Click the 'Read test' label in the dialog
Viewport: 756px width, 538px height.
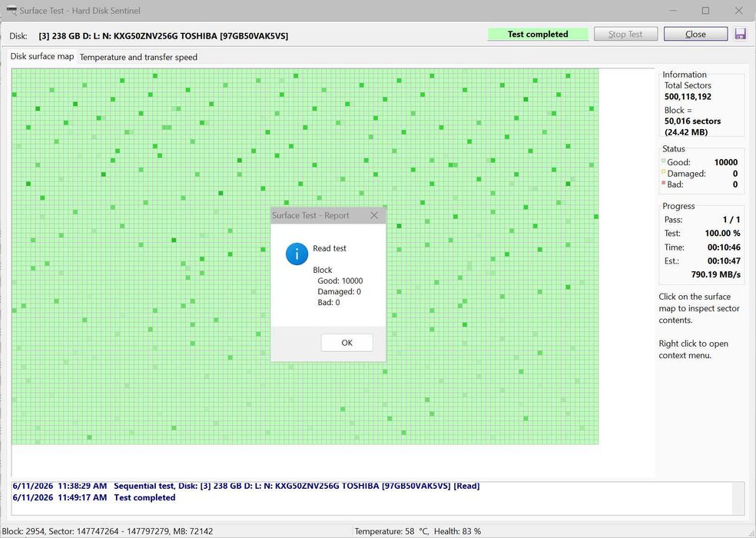330,248
